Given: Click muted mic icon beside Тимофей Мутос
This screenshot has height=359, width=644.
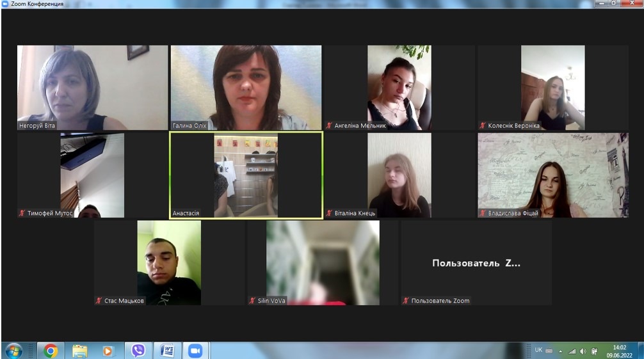Looking at the screenshot, I should (22, 213).
